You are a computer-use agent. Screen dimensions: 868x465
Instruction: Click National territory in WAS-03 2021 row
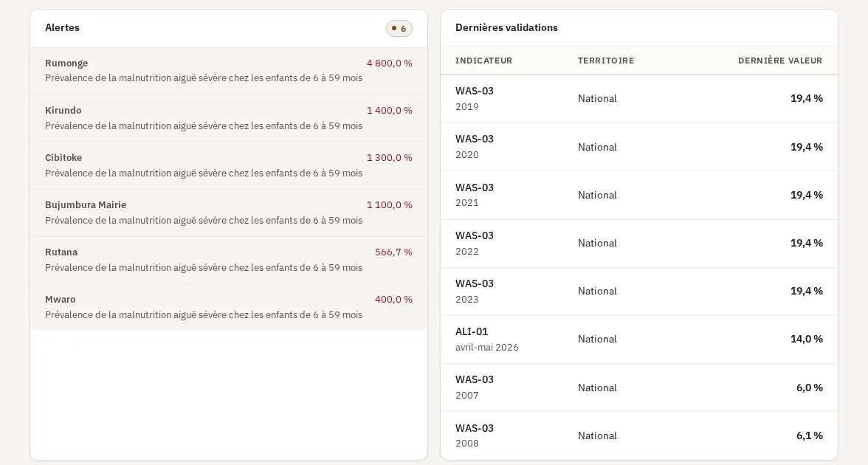[x=596, y=195]
